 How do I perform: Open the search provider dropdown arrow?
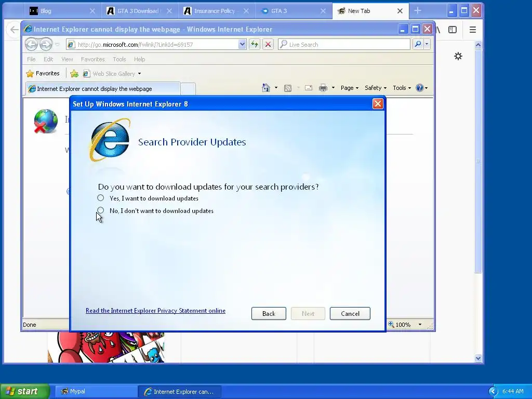427,44
